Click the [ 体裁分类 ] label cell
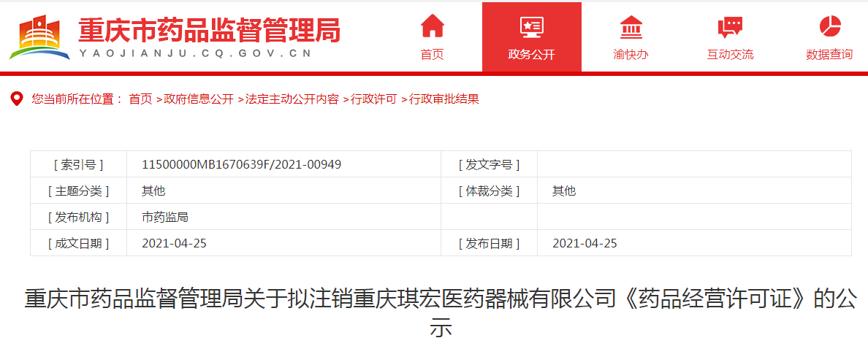Viewport: 868px width, 346px height. [x=490, y=191]
